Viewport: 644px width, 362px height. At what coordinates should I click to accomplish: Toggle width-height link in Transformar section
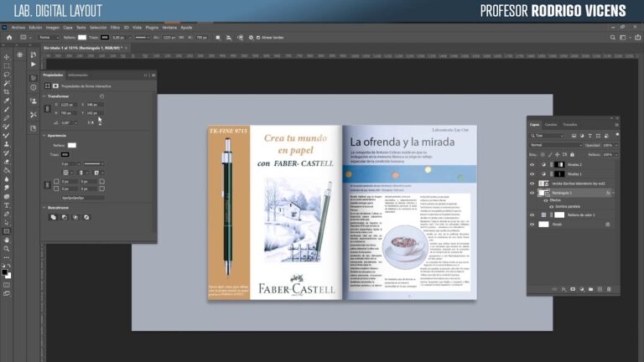(47, 109)
